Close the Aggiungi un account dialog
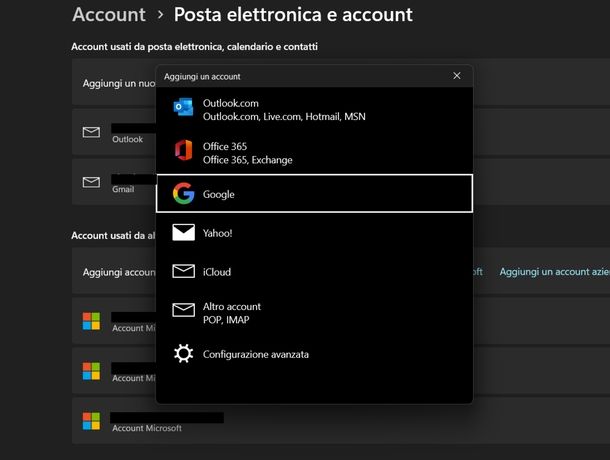Screen dimensions: 610x460 tap(457, 76)
